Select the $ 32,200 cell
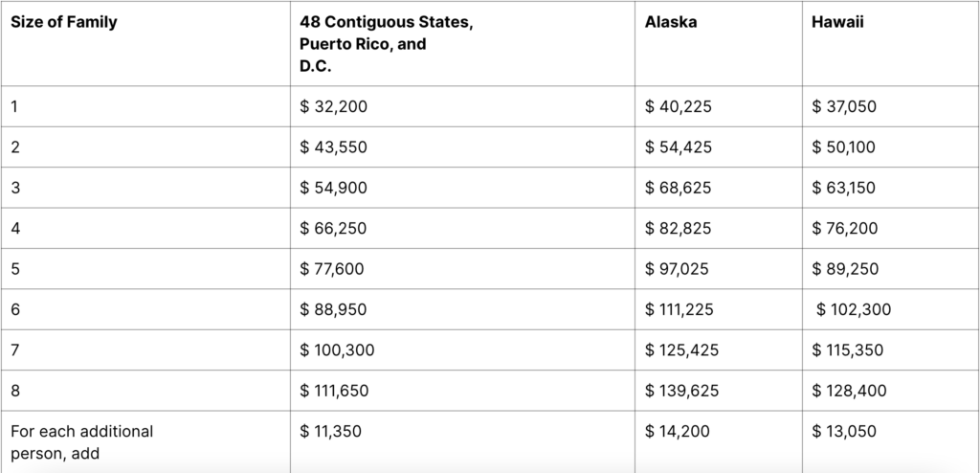This screenshot has height=473, width=980. coord(333,106)
